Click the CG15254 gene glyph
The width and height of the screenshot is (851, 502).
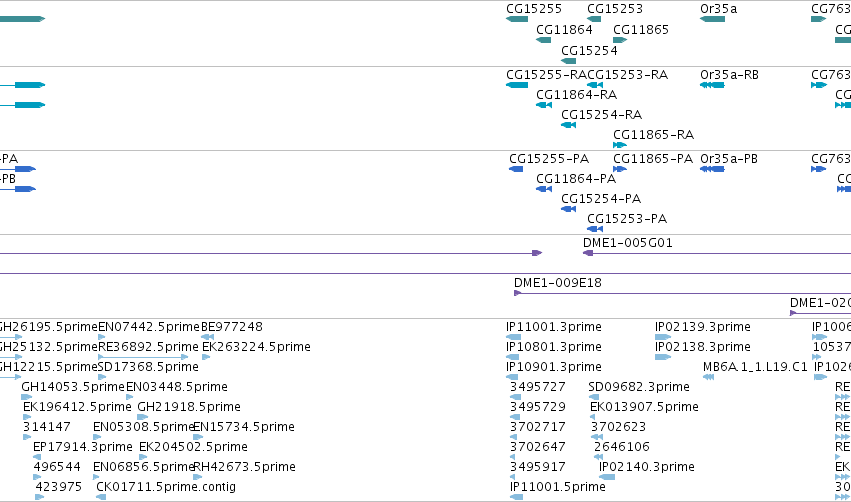[568, 61]
